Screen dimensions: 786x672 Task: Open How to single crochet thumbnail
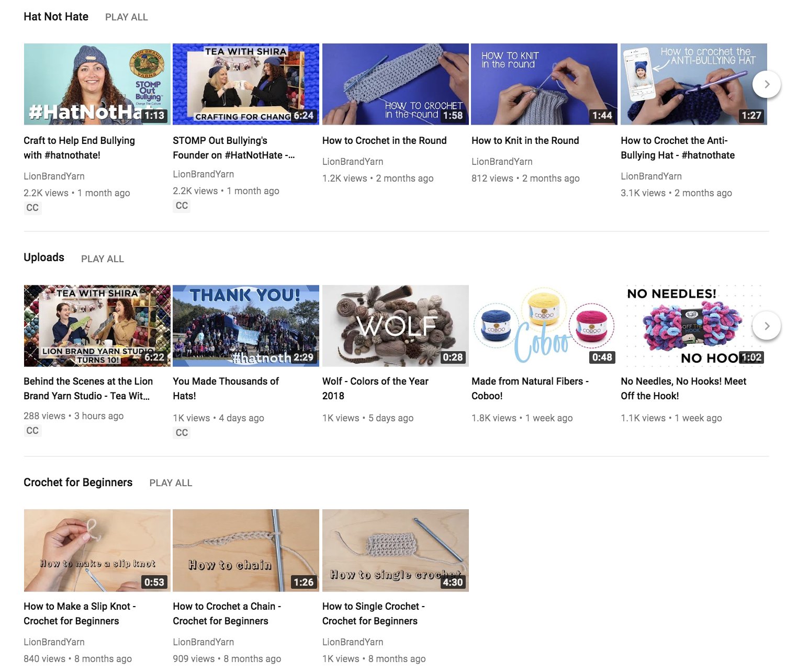coord(396,551)
